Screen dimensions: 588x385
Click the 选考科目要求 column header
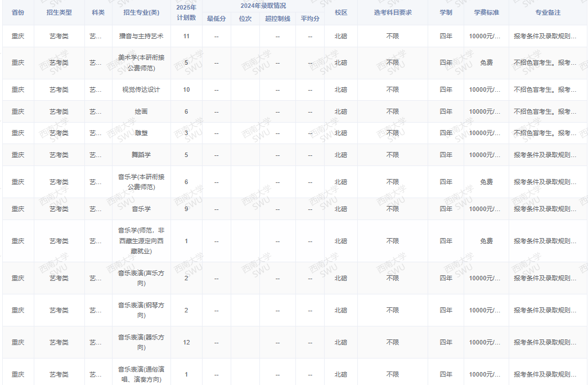[x=393, y=12]
